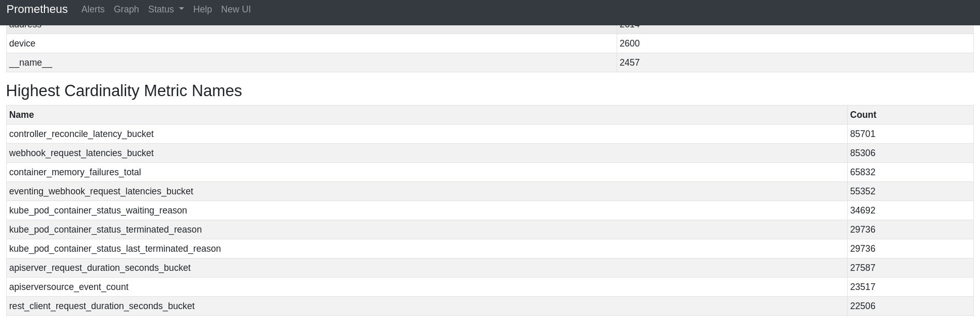This screenshot has width=980, height=321.
Task: Select kube_pod_container_status_terminated_reason metric
Action: pos(105,230)
